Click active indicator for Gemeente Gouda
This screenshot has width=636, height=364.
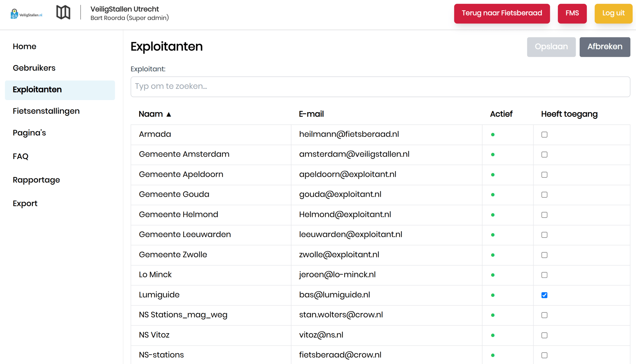493,195
